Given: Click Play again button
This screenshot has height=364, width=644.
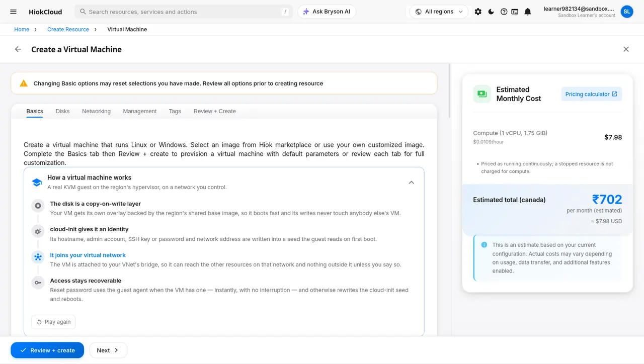Looking at the screenshot, I should click(x=53, y=322).
